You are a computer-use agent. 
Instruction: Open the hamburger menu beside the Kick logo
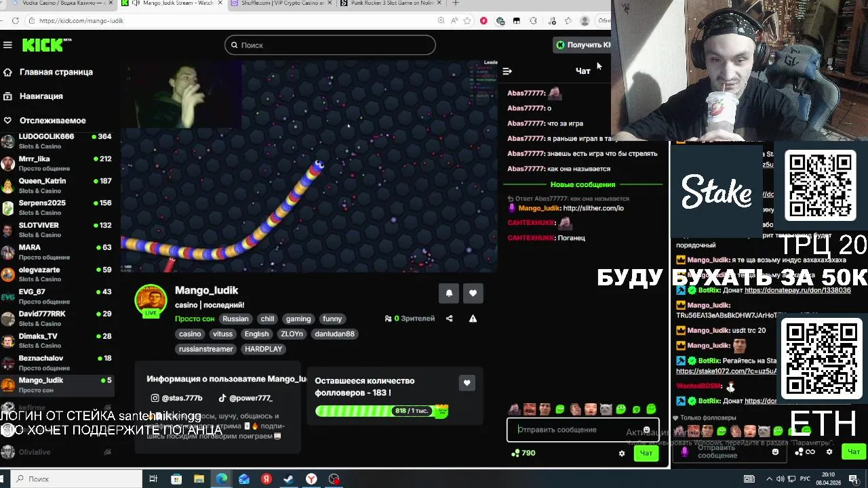tap(7, 45)
